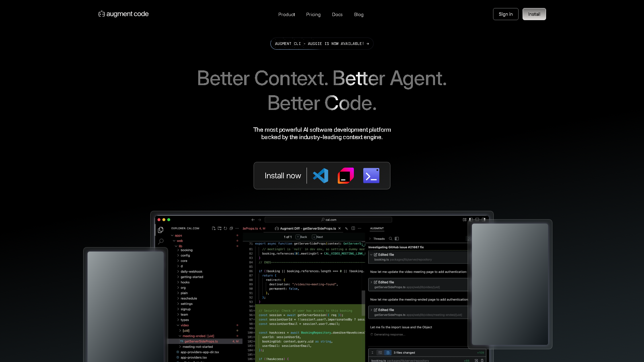This screenshot has width=644, height=362.
Task: Collapse the web folder
Action: (178, 241)
